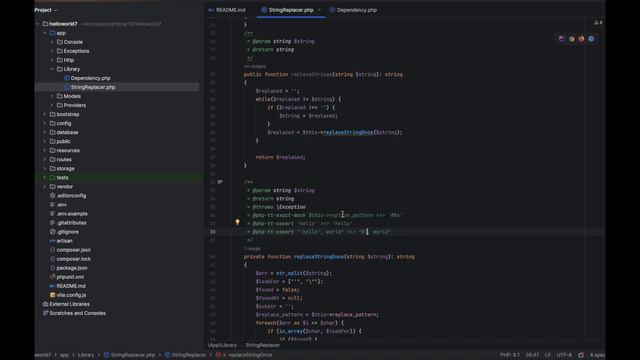Collapse the helloworld7 project root
This screenshot has width=640, height=360.
(38, 24)
